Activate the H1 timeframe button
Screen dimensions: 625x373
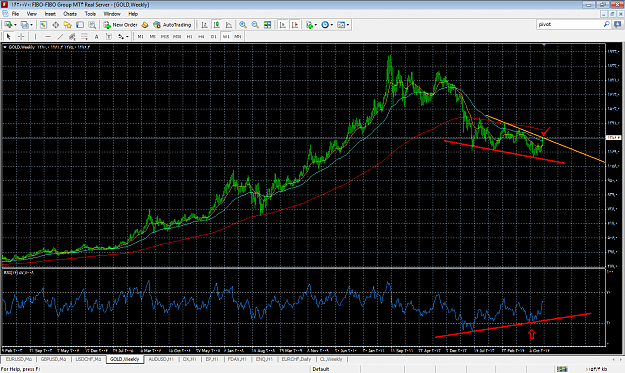tap(189, 37)
